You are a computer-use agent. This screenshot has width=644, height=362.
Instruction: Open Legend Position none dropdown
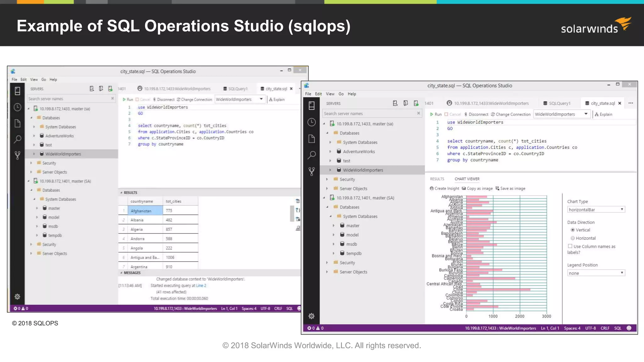(596, 273)
